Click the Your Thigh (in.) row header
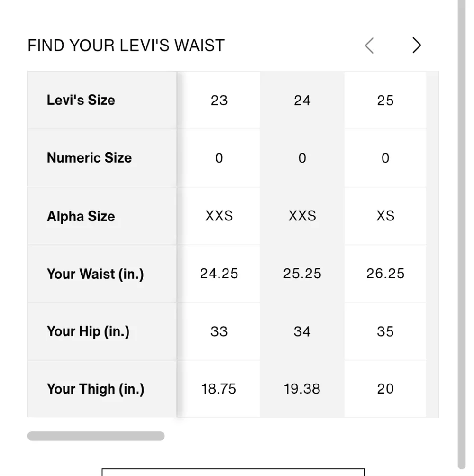This screenshot has width=474, height=476. tap(95, 389)
